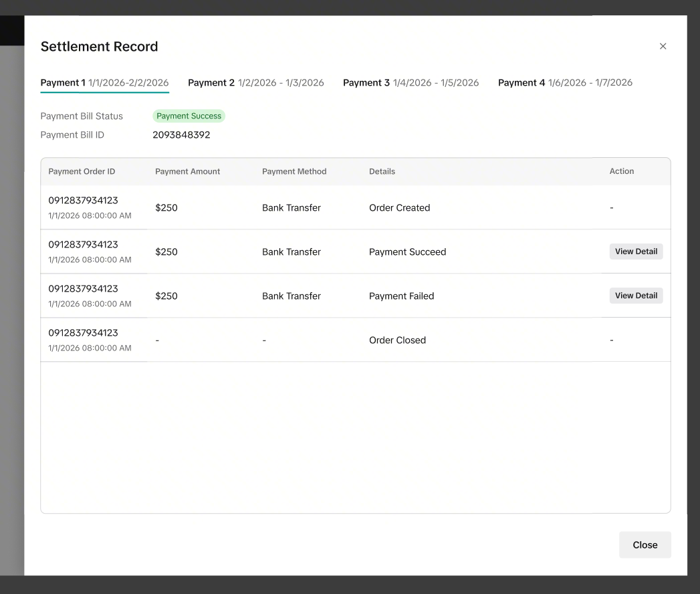Click the $250 amount in the Payment Failed row

[166, 296]
